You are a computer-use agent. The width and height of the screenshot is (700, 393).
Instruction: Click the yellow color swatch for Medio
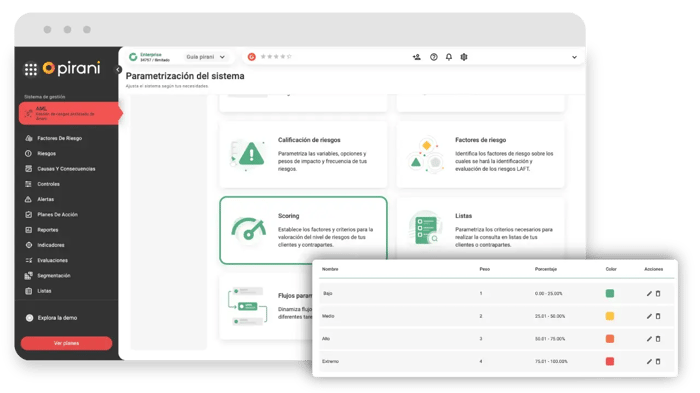(610, 316)
